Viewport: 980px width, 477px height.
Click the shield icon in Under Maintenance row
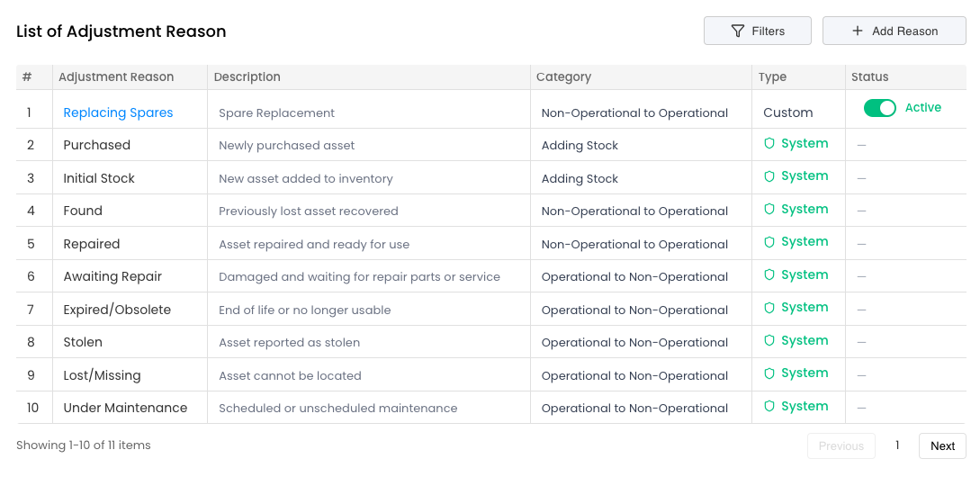pos(769,407)
